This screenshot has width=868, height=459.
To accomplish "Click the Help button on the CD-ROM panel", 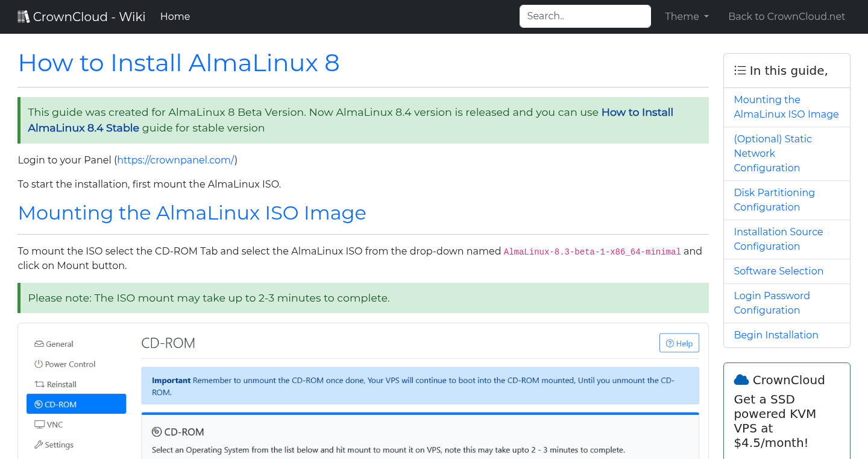I will (x=679, y=343).
